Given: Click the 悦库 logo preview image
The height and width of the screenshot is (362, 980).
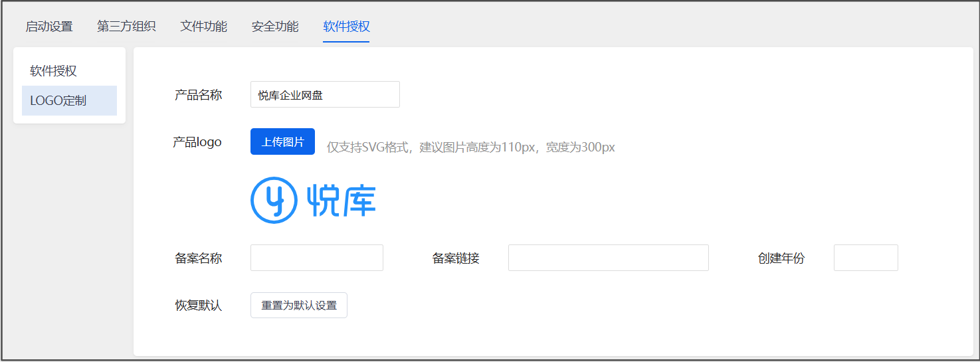Looking at the screenshot, I should pyautogui.click(x=313, y=200).
